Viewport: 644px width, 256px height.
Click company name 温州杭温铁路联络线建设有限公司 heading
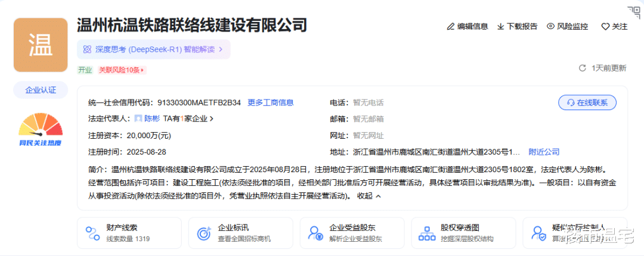point(192,26)
